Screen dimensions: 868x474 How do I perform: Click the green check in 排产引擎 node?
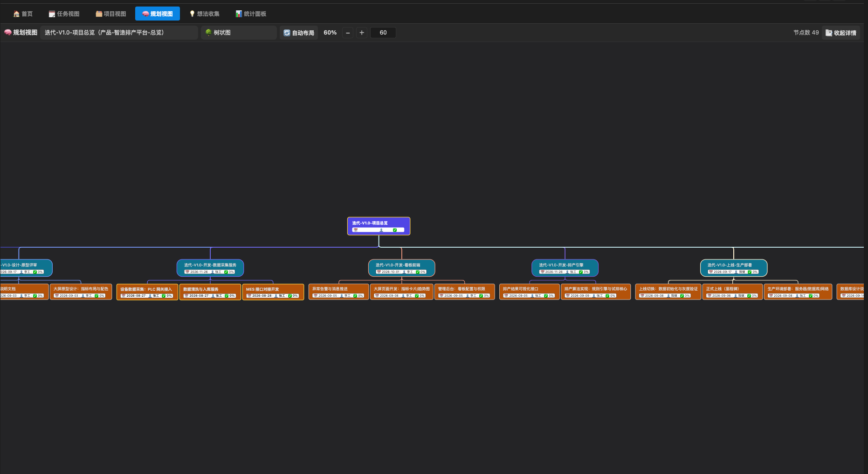(x=581, y=272)
